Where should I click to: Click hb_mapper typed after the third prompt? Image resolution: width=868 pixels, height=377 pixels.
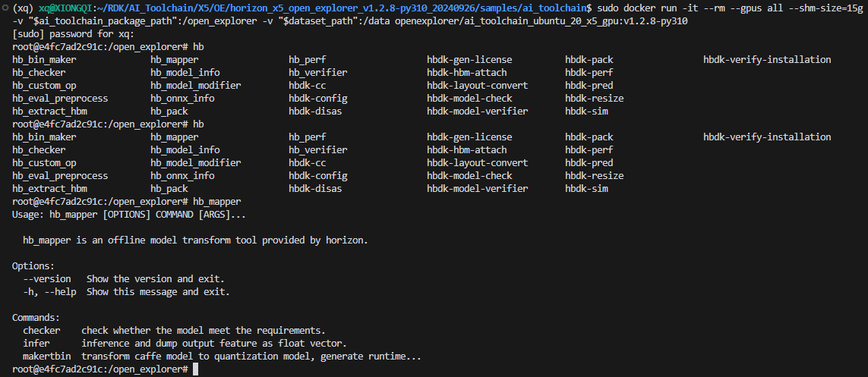217,201
